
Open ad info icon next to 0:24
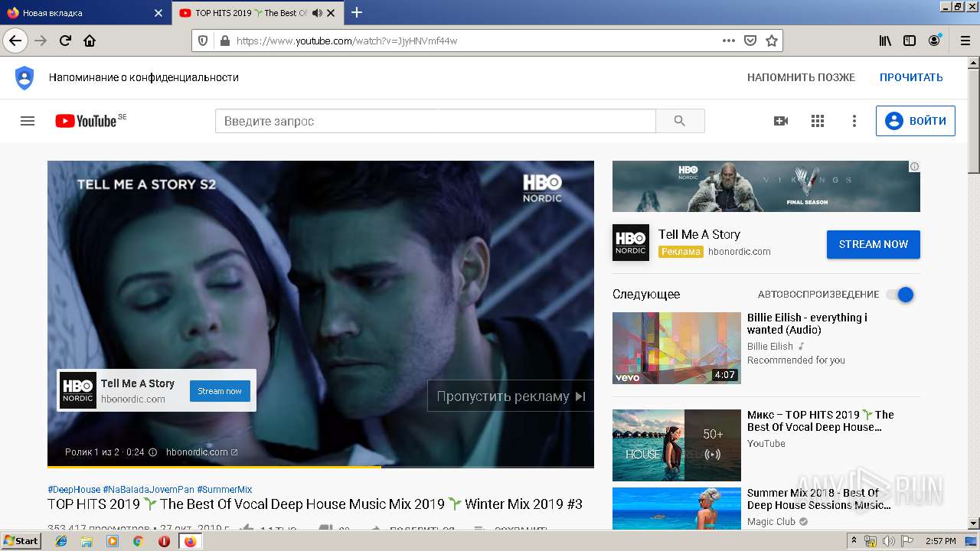pyautogui.click(x=152, y=452)
